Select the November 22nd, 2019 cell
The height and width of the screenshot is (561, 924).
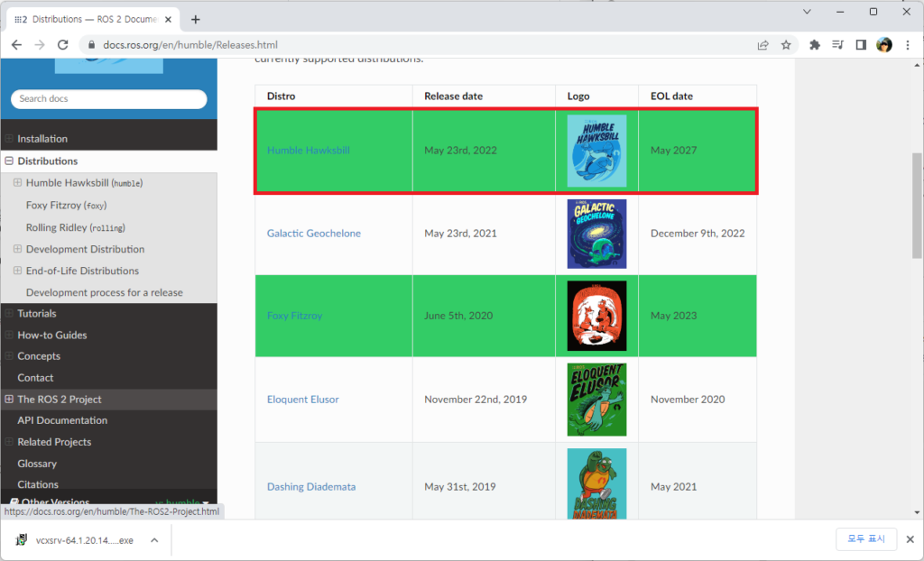coord(484,399)
